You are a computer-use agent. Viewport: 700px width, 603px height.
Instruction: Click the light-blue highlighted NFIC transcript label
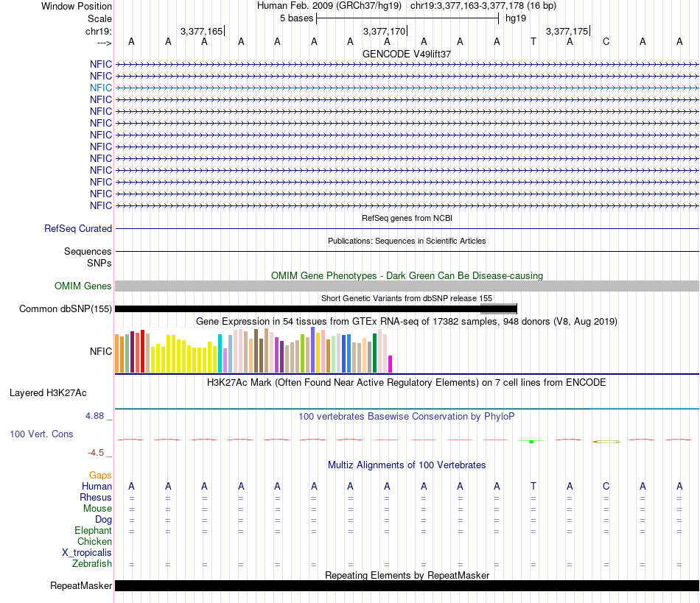[x=100, y=88]
